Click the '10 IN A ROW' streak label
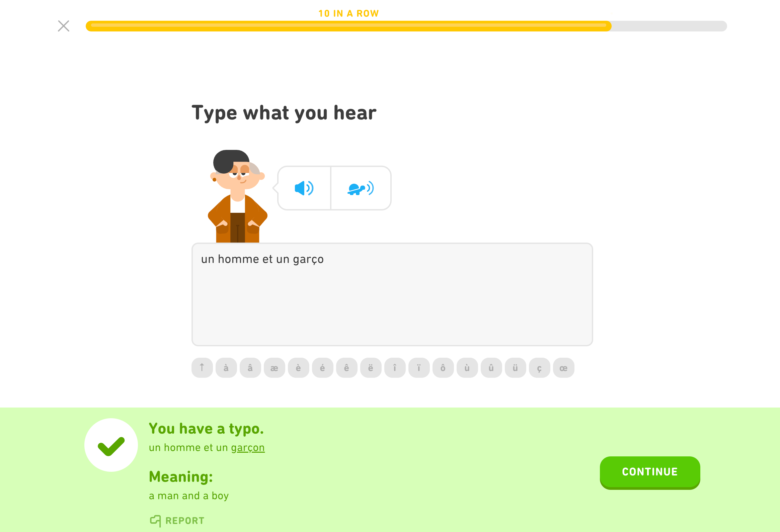The width and height of the screenshot is (780, 532). pos(348,13)
